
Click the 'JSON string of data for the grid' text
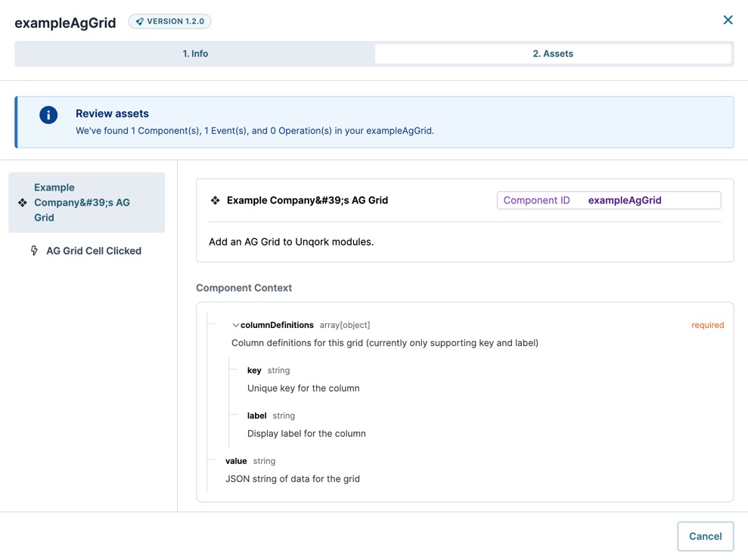click(293, 478)
